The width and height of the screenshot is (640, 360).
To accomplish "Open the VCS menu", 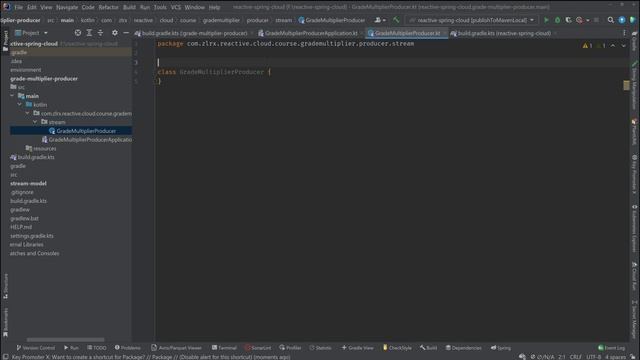I will tap(176, 7).
